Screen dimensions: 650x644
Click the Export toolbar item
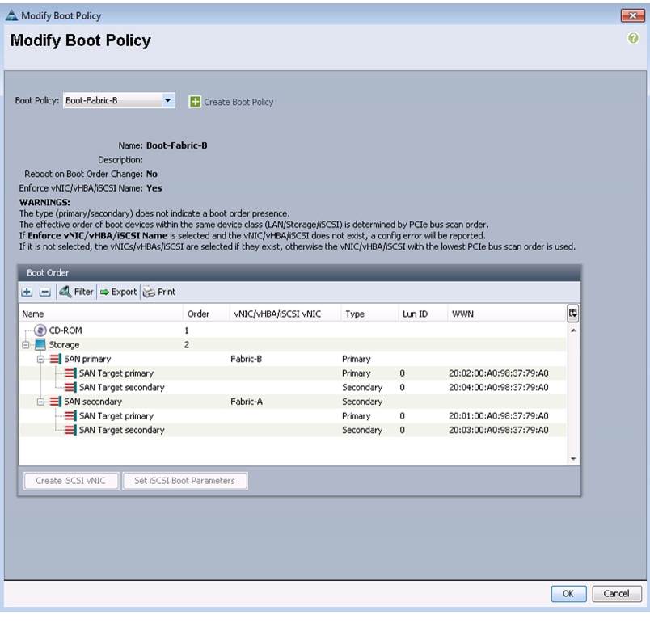point(119,292)
